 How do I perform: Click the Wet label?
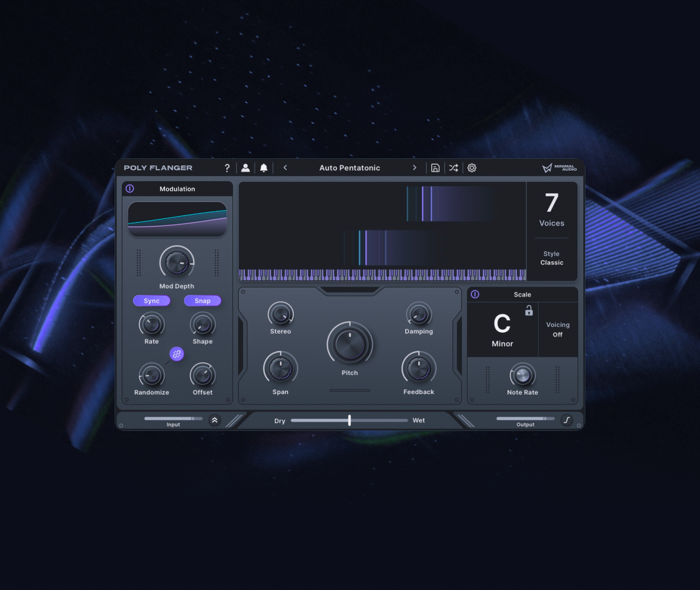419,420
